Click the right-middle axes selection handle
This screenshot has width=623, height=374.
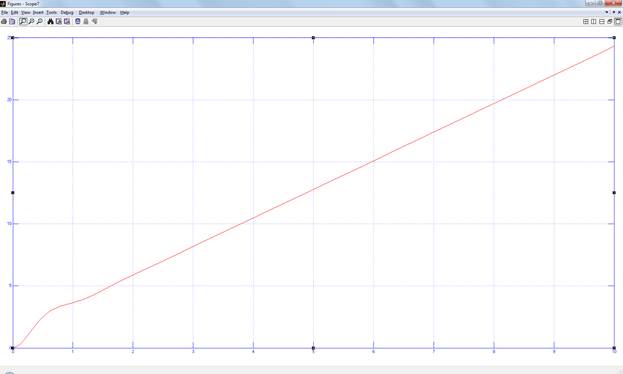click(x=614, y=193)
